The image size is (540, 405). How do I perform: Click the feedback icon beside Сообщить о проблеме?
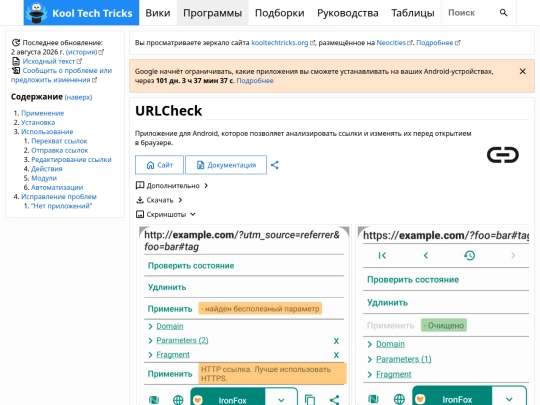[16, 71]
